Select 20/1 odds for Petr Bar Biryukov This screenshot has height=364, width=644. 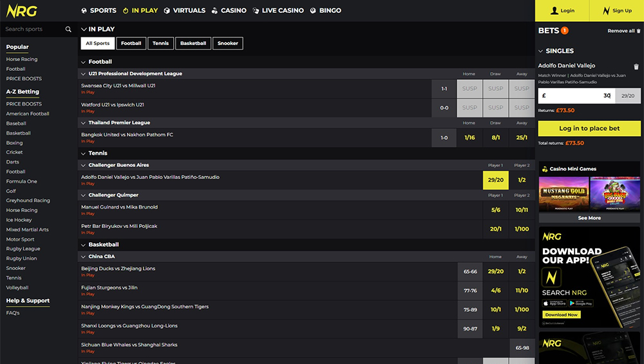tap(496, 229)
